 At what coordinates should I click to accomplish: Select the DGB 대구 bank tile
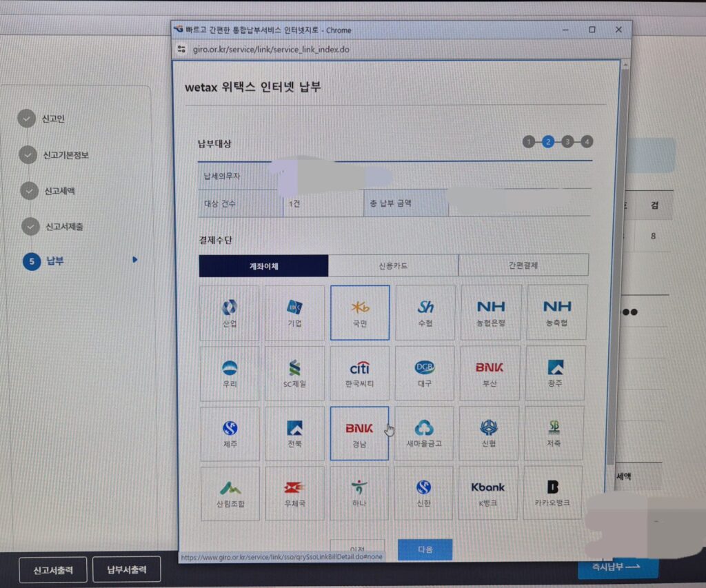click(x=425, y=373)
